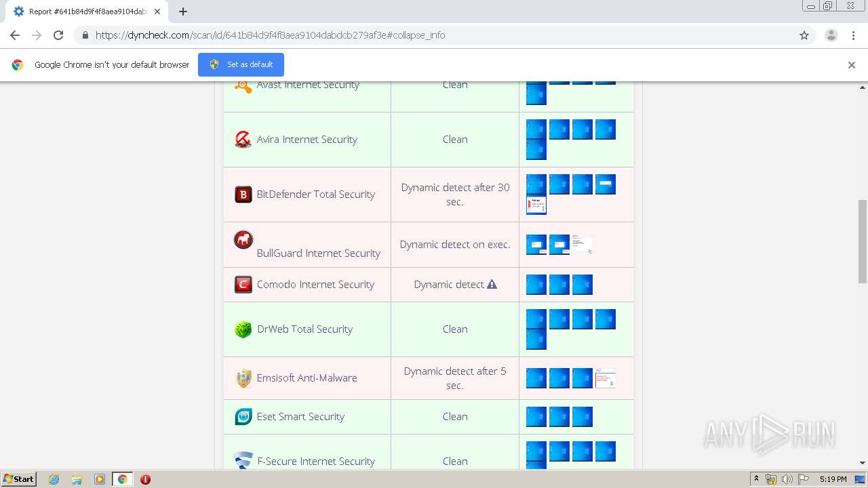The width and height of the screenshot is (868, 488).
Task: Click the dyncheck.com address bar
Action: [x=434, y=35]
